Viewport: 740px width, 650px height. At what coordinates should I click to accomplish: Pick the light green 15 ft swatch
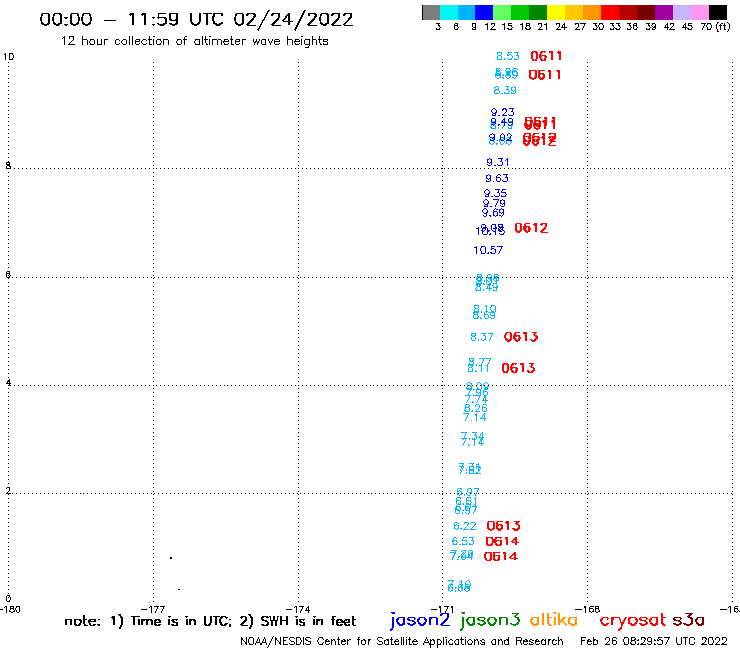pos(502,12)
